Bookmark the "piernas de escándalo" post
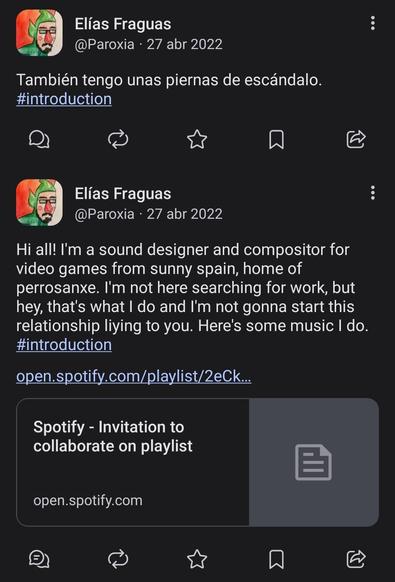The height and width of the screenshot is (582, 395). coord(276,140)
